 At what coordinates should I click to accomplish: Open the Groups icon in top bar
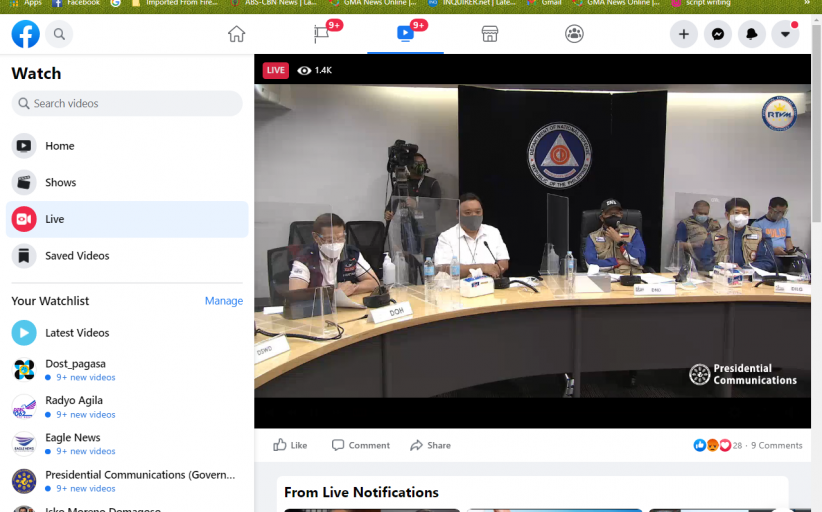click(574, 34)
